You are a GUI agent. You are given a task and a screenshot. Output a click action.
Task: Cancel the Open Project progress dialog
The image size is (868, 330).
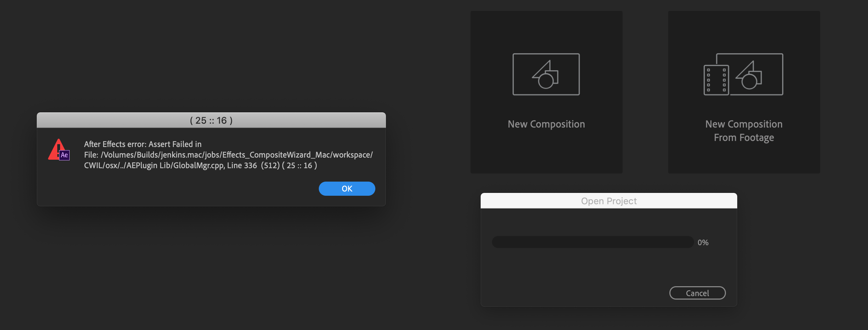coord(697,293)
